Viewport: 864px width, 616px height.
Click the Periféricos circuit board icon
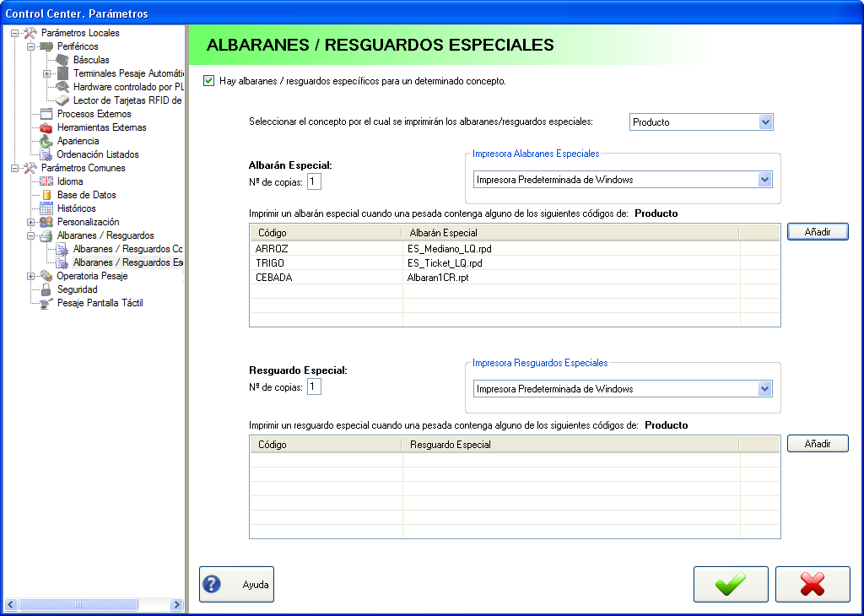[46, 46]
